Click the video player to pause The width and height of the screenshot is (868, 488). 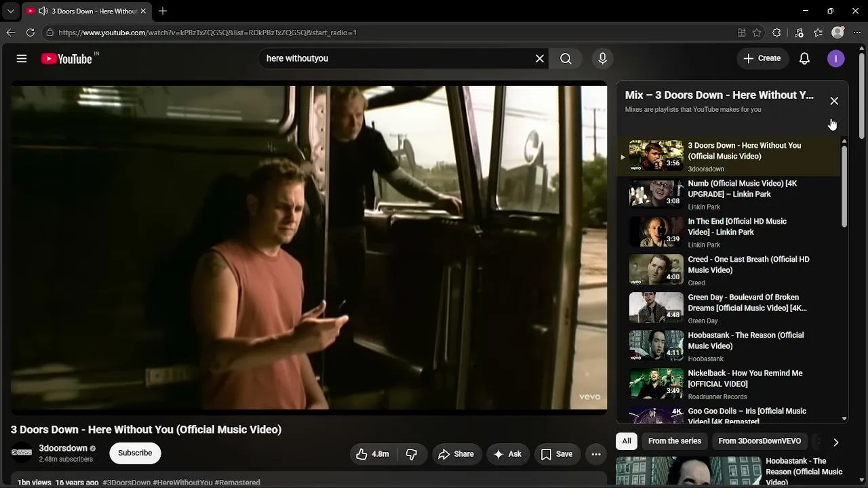coord(309,247)
